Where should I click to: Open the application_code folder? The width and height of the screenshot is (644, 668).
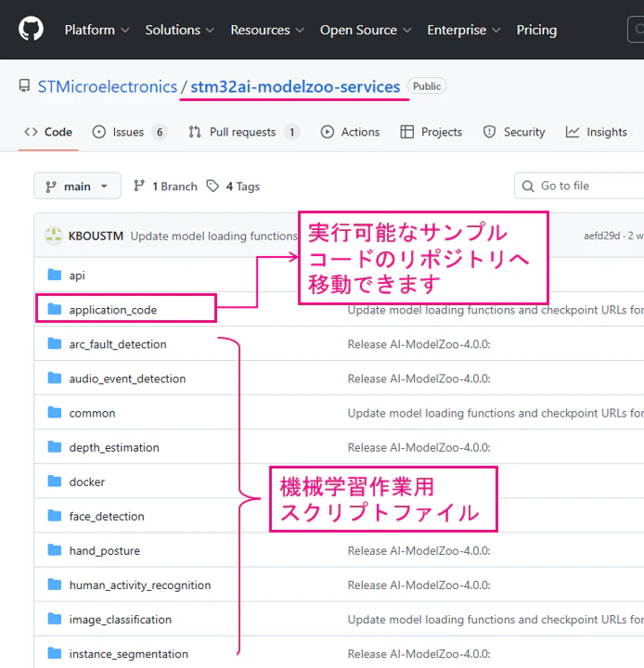[113, 310]
